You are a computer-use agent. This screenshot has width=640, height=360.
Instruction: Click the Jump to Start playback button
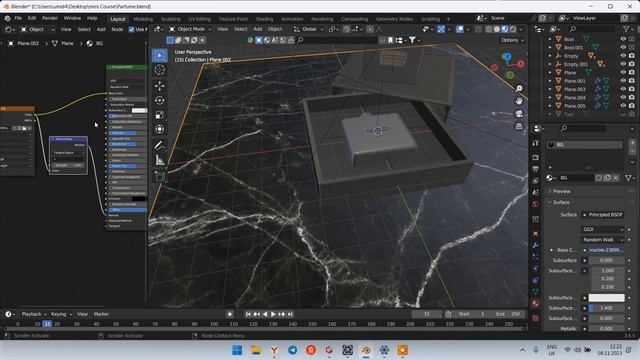(x=248, y=314)
